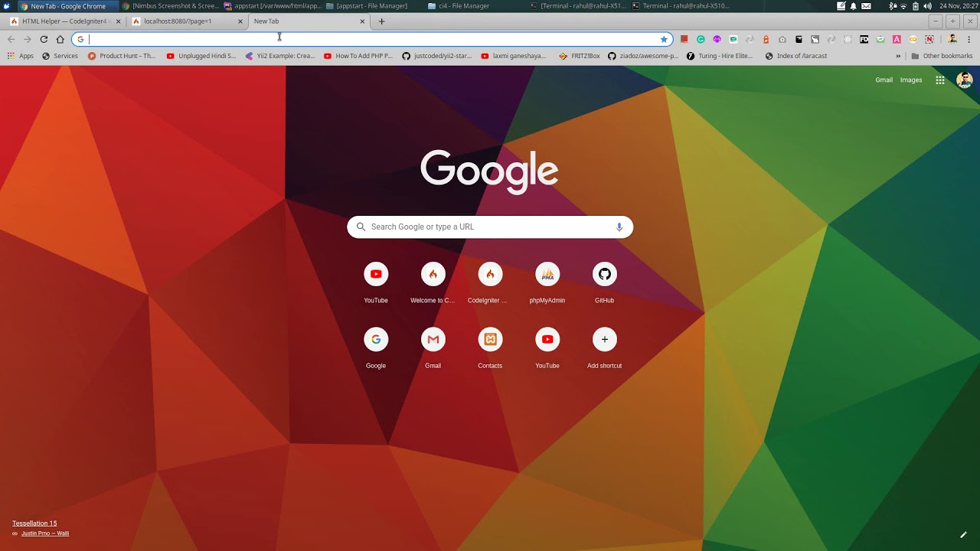Click the Add shortcut button

pos(604,347)
